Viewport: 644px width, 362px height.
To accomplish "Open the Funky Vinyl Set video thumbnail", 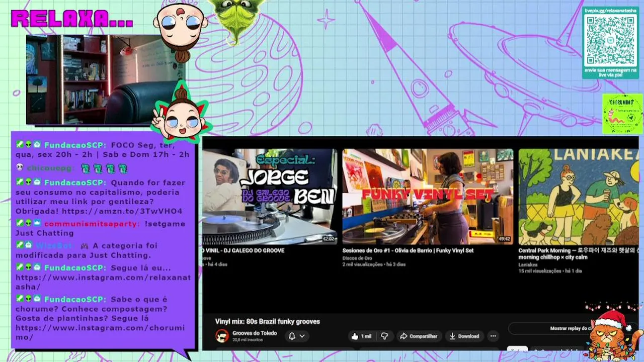I will click(x=428, y=197).
